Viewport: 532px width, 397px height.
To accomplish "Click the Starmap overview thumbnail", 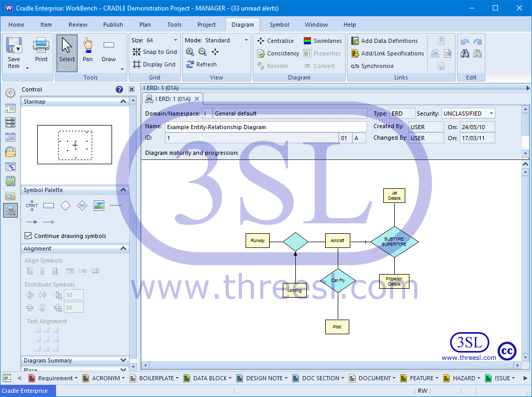I will click(75, 145).
